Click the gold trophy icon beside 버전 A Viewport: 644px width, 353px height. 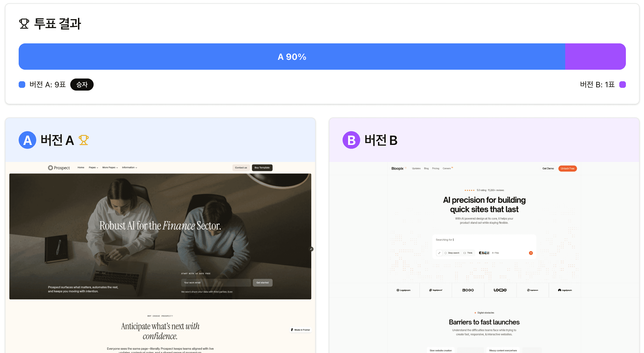click(84, 140)
